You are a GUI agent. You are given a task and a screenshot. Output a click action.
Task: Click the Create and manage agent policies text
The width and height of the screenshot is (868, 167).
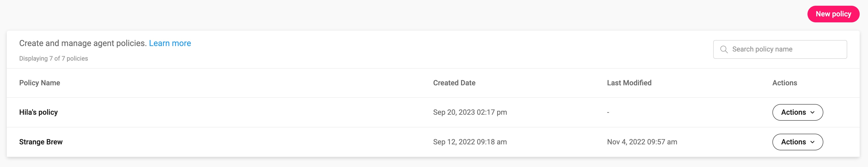click(x=83, y=43)
